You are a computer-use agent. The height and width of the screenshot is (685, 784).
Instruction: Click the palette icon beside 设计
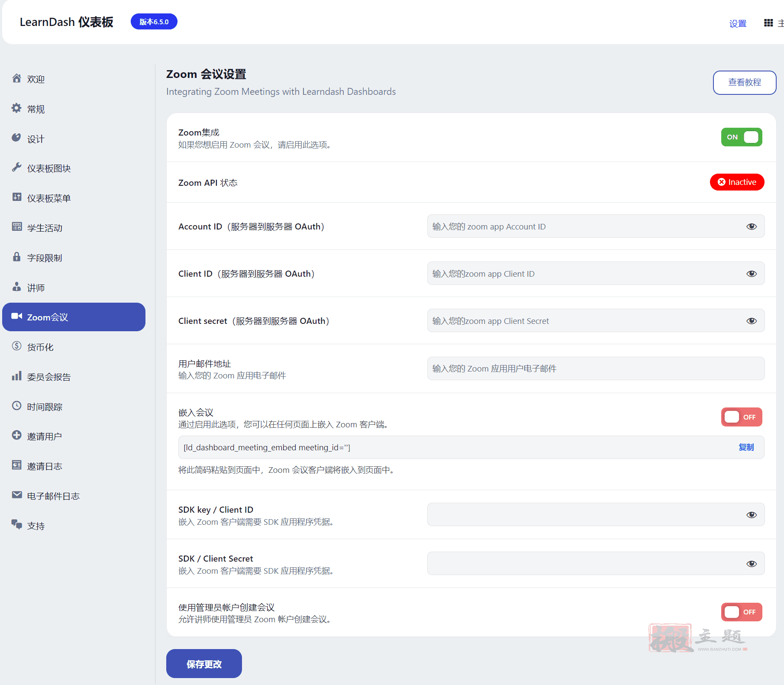pos(16,138)
